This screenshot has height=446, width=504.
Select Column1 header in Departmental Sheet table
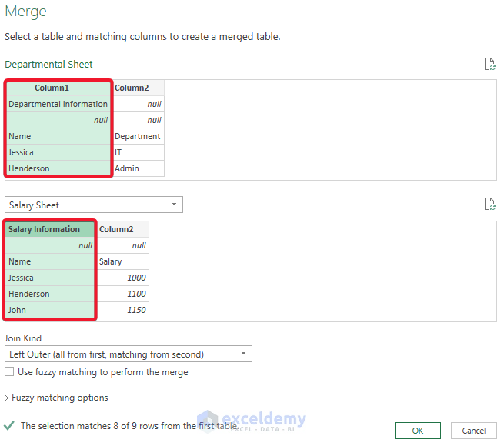pyautogui.click(x=58, y=88)
